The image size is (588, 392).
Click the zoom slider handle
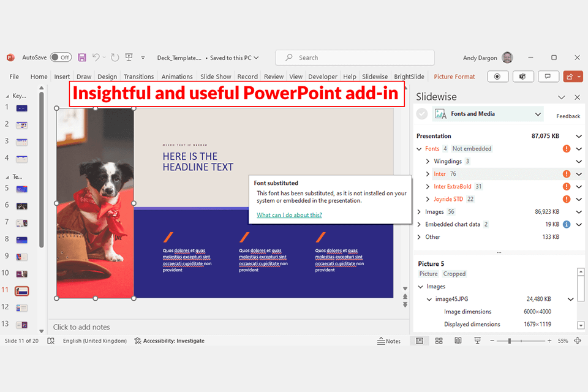pyautogui.click(x=509, y=341)
